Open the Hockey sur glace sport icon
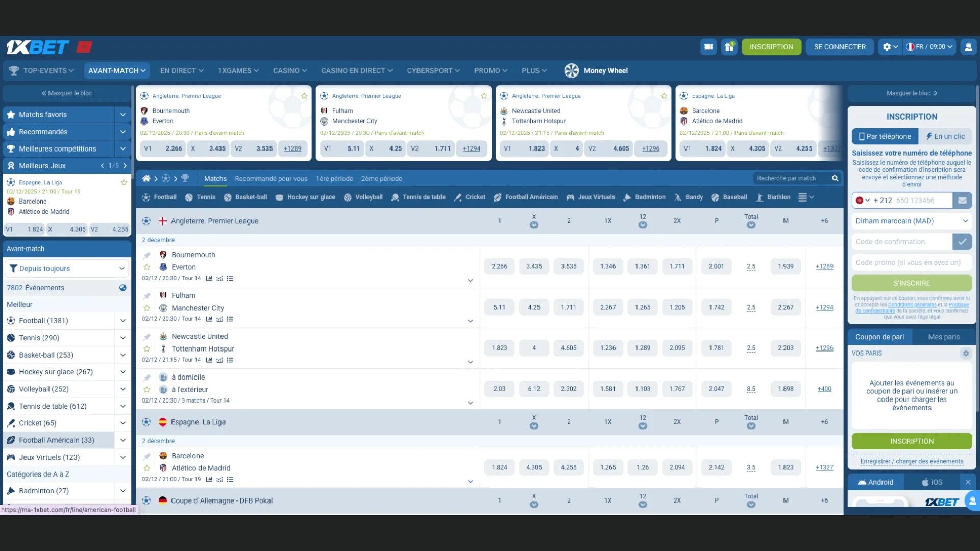 coord(278,197)
